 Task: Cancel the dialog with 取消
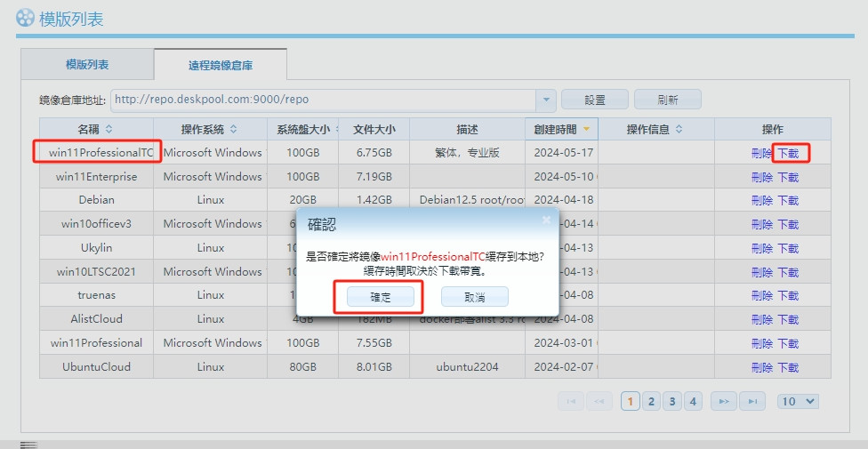pos(474,297)
